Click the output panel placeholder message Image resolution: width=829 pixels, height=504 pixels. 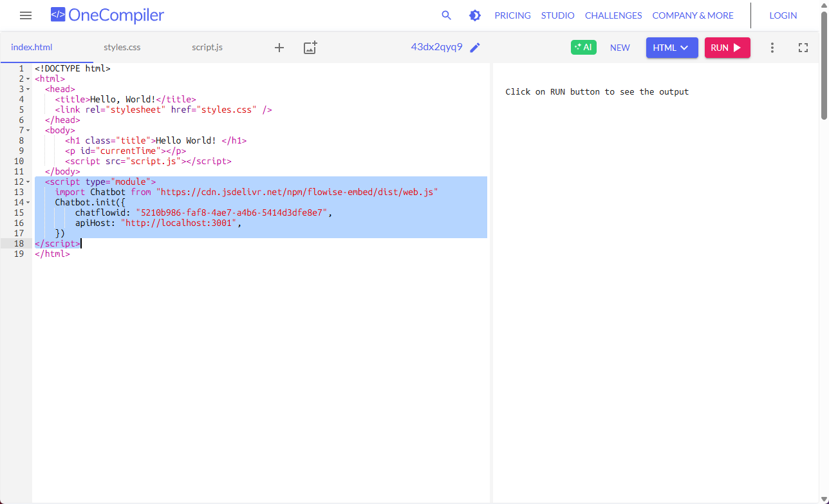click(x=597, y=92)
